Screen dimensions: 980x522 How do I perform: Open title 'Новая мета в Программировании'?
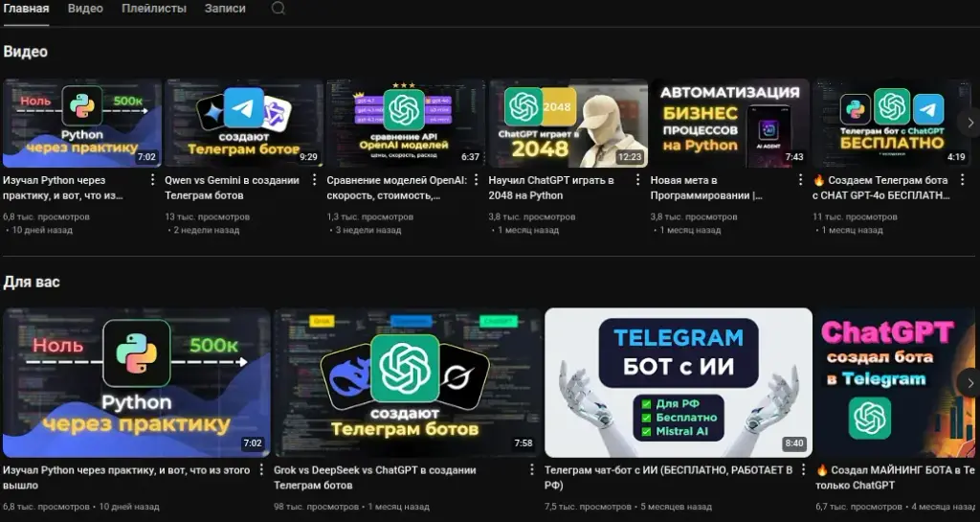(706, 188)
